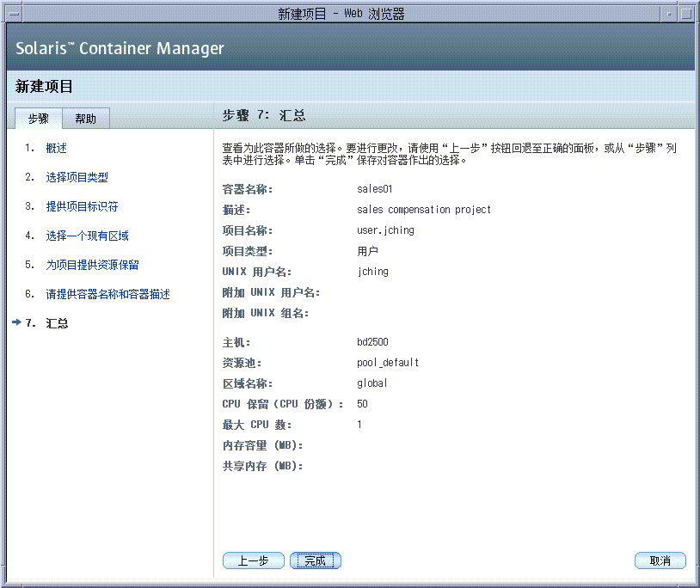Maximize the Web 浏览器 window
The image size is (700, 588).
686,15
